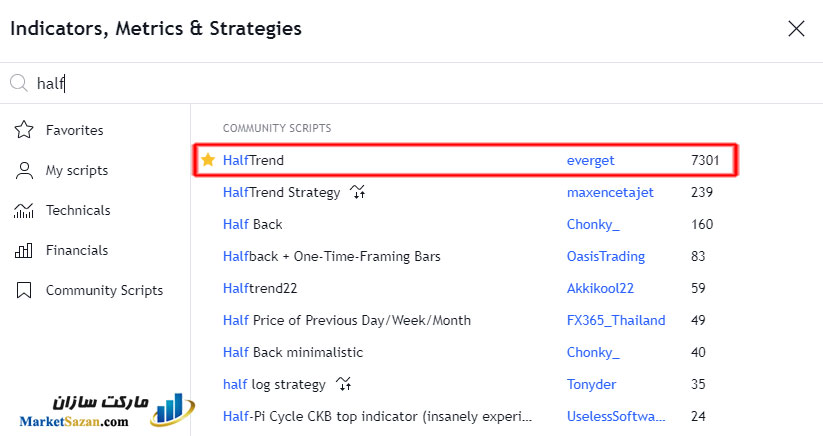Close the Indicators, Metrics & Strategies dialog
The height and width of the screenshot is (436, 823).
coord(796,29)
